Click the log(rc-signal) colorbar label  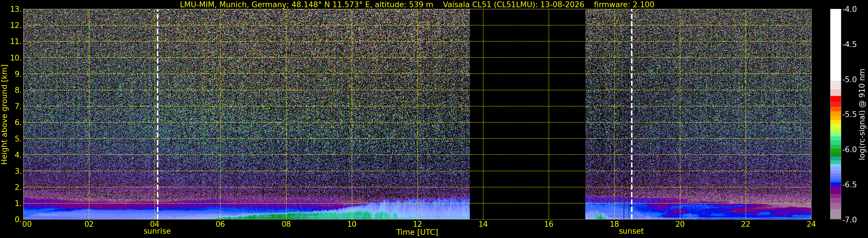click(862, 114)
